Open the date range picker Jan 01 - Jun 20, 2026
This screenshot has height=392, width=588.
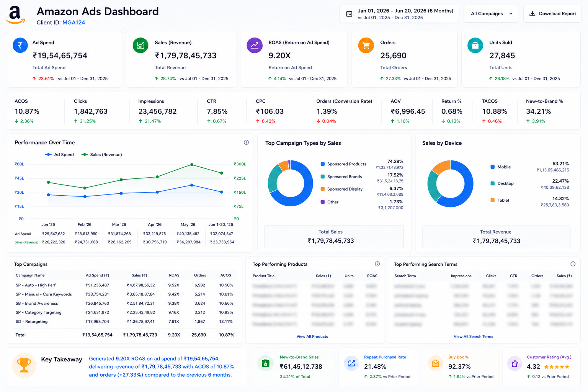(x=399, y=14)
